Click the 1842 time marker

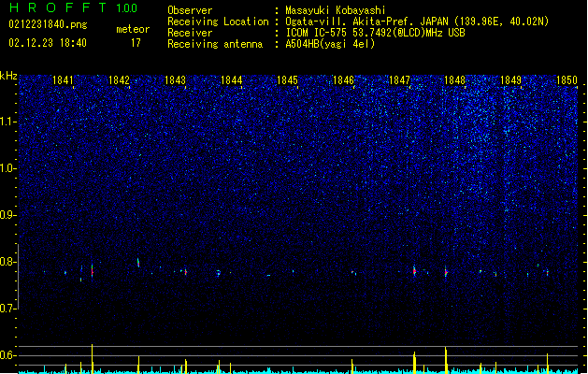pyautogui.click(x=119, y=80)
